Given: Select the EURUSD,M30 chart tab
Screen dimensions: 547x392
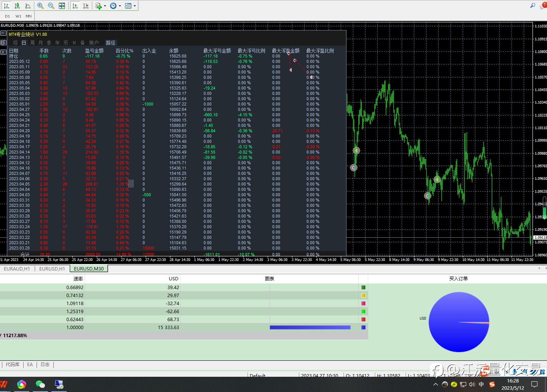Looking at the screenshot, I should [x=89, y=269].
